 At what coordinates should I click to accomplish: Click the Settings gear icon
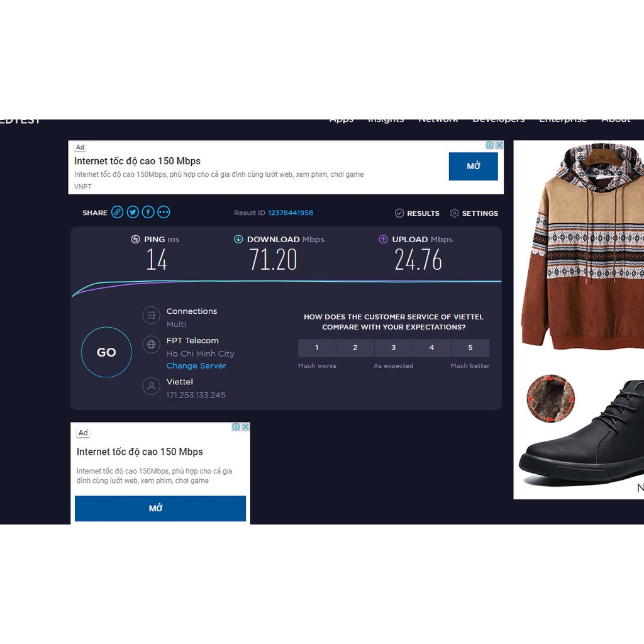click(455, 213)
